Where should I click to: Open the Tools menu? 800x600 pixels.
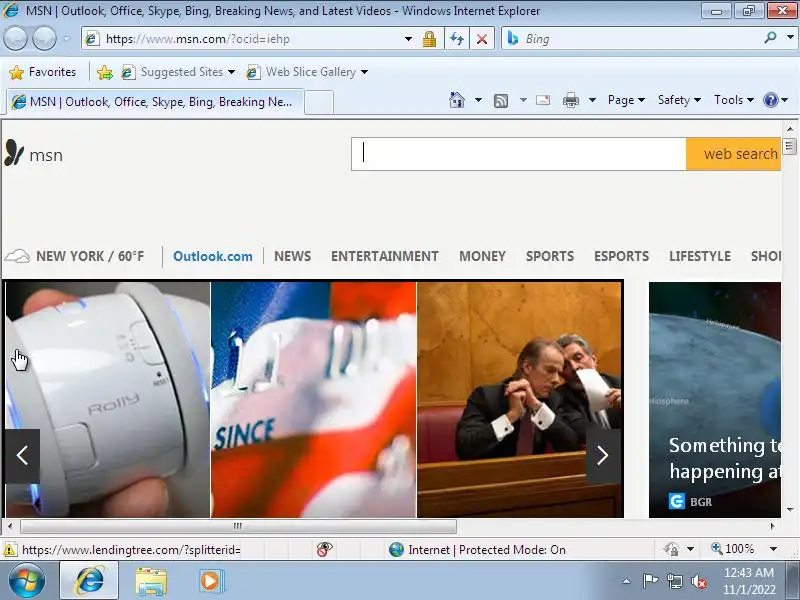point(734,100)
